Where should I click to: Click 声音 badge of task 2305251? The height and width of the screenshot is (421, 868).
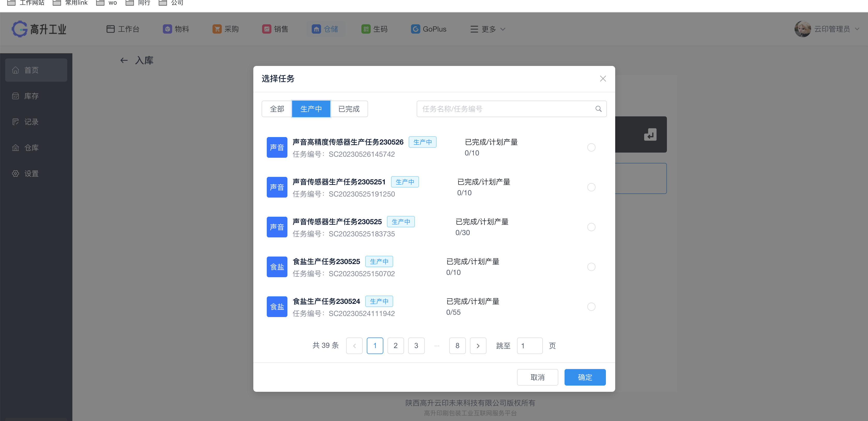pyautogui.click(x=277, y=187)
